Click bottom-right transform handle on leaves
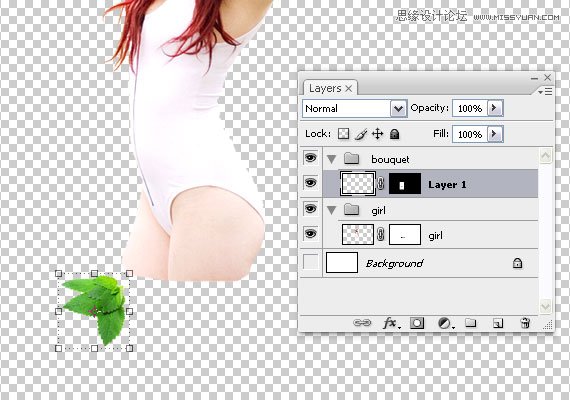This screenshot has height=400, width=570. click(x=129, y=348)
